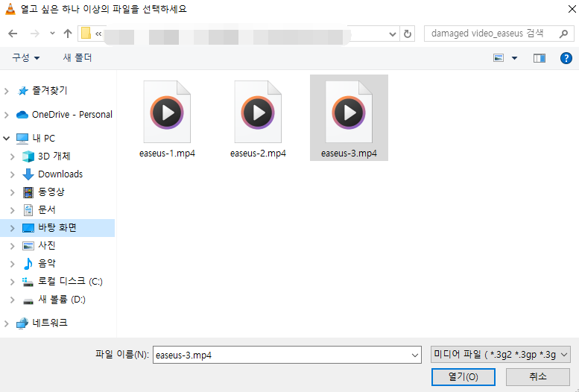Click the VLC cone icon in title bar
579x392 pixels.
[10, 9]
